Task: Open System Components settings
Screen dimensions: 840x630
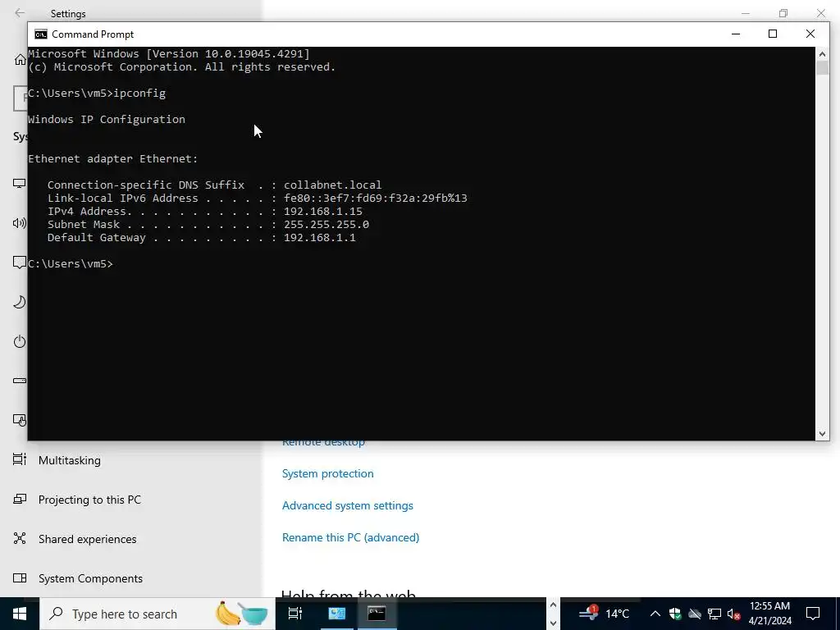Action: 90,578
